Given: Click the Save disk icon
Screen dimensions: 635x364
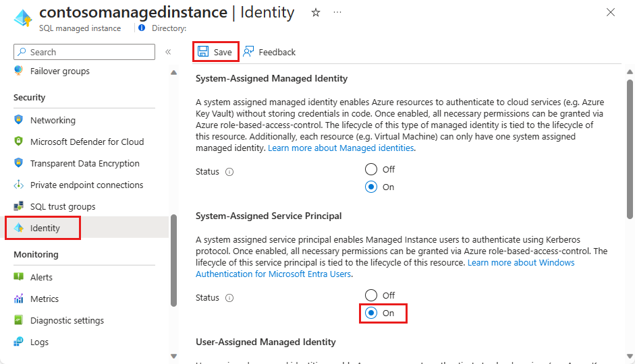Looking at the screenshot, I should (x=203, y=52).
